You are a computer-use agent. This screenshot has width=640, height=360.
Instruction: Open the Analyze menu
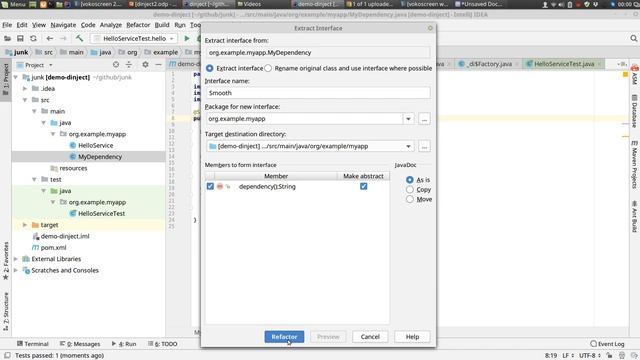pyautogui.click(x=111, y=25)
